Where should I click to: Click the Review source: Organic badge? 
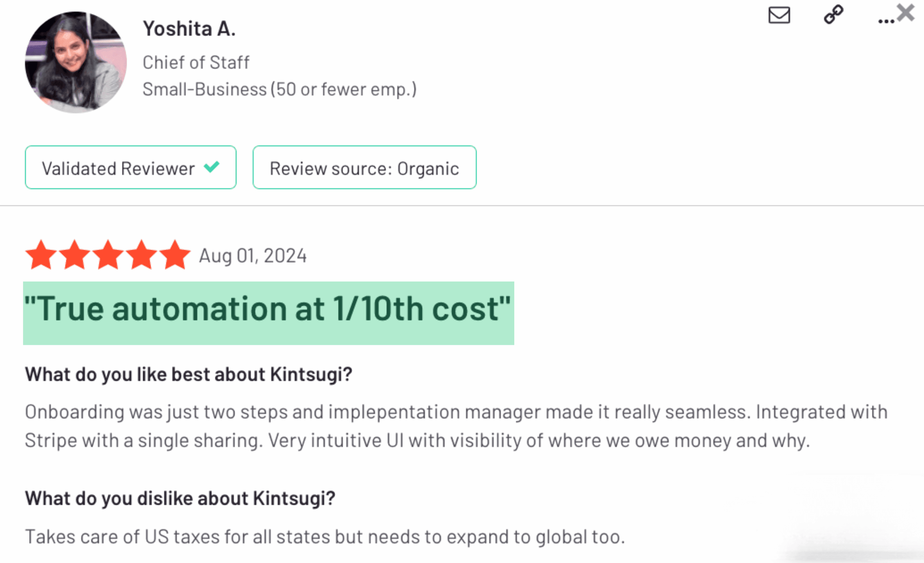click(364, 168)
